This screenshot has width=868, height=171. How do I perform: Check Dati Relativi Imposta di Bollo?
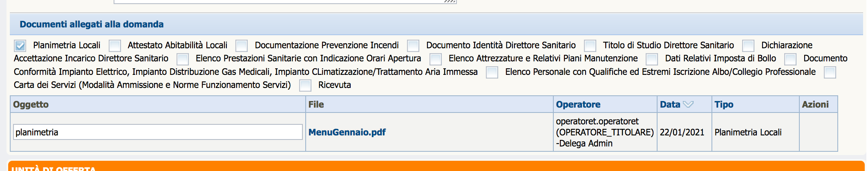[652, 59]
